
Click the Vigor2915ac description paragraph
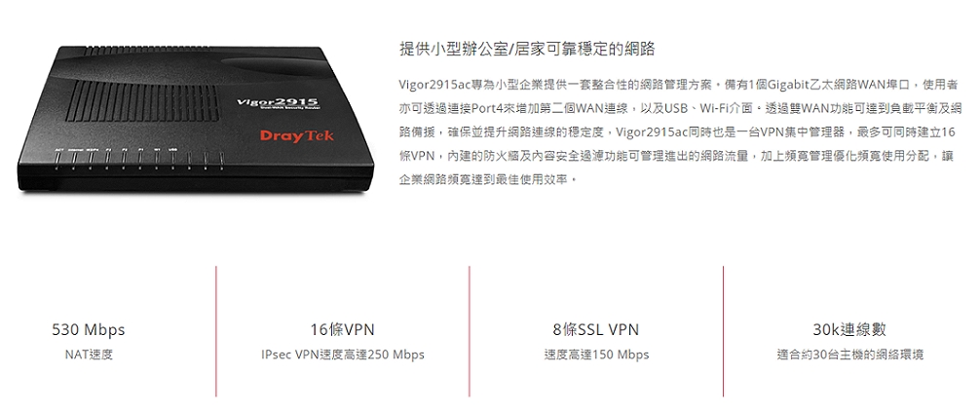click(680, 131)
